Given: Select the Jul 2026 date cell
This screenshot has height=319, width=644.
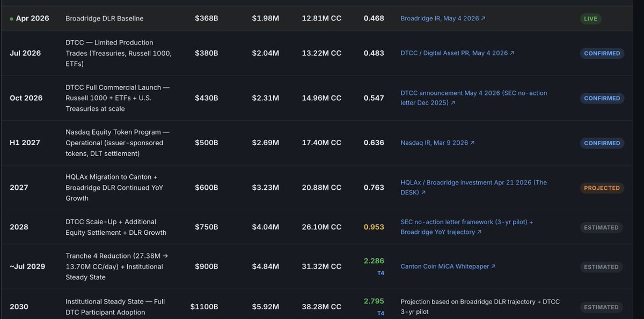Looking at the screenshot, I should (25, 53).
